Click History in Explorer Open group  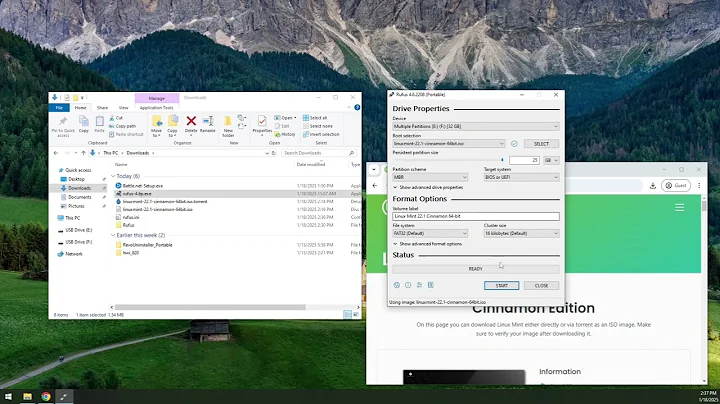coord(285,135)
